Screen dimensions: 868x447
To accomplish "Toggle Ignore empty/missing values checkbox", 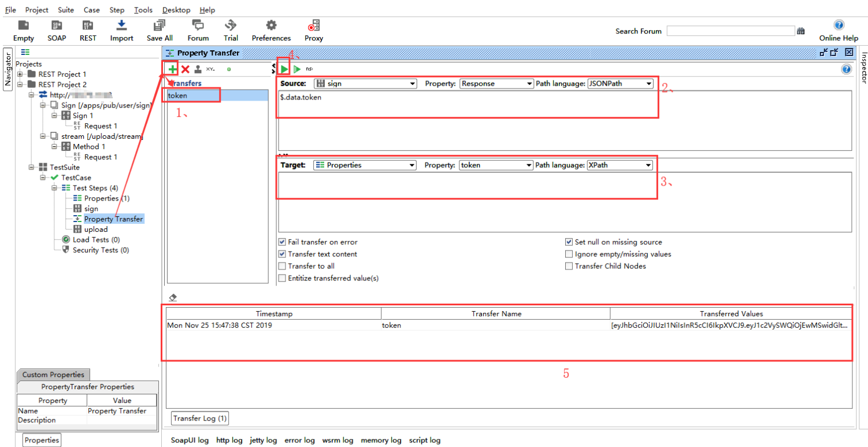I will point(569,254).
